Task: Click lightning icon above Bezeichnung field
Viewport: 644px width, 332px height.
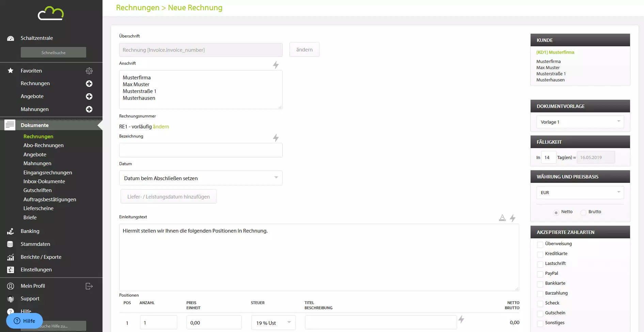Action: 276,138
